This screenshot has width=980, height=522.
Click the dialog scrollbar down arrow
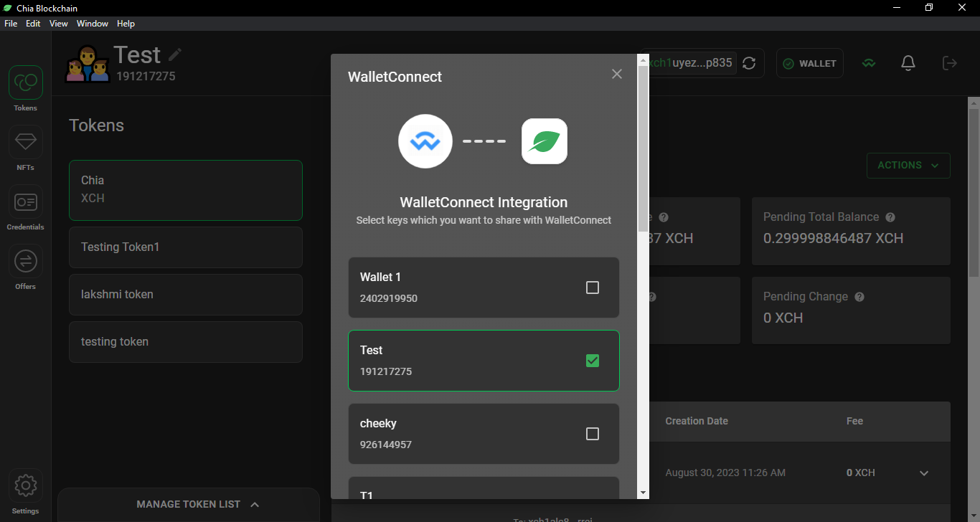[x=643, y=493]
